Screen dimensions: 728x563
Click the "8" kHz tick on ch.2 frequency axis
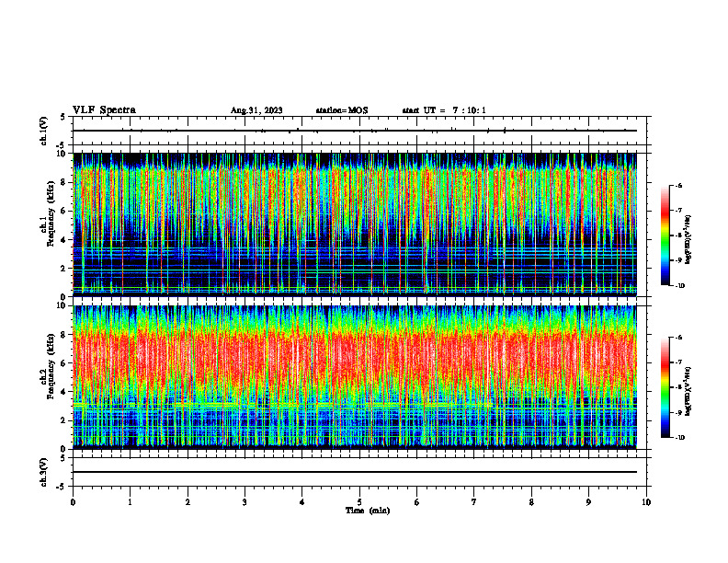coord(64,335)
